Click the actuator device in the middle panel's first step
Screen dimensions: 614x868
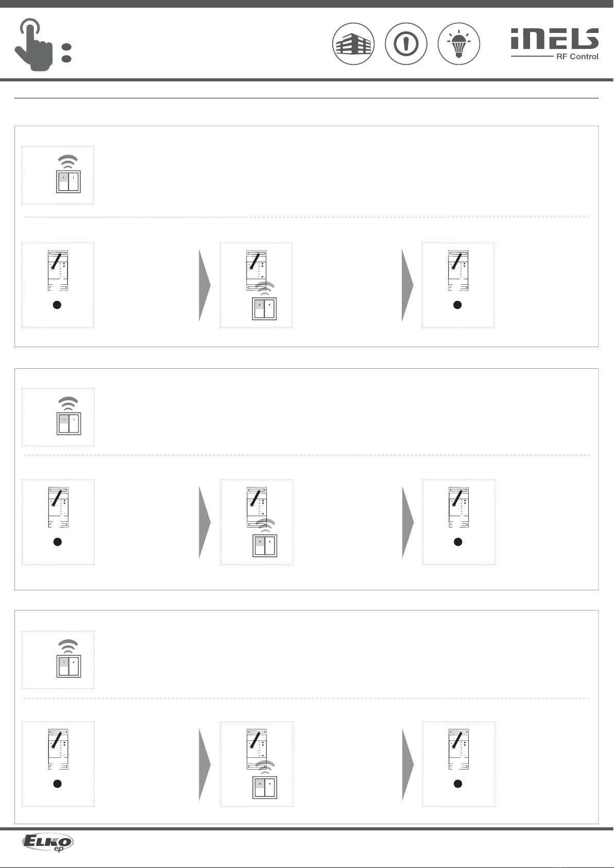click(x=58, y=507)
